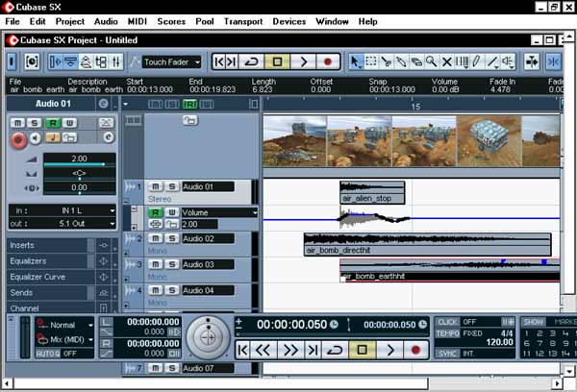The width and height of the screenshot is (577, 392).
Task: Open the Transport menu
Action: coord(242,20)
